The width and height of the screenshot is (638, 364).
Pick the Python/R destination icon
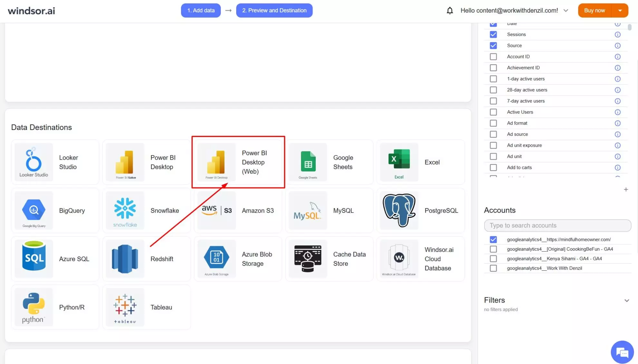[34, 307]
